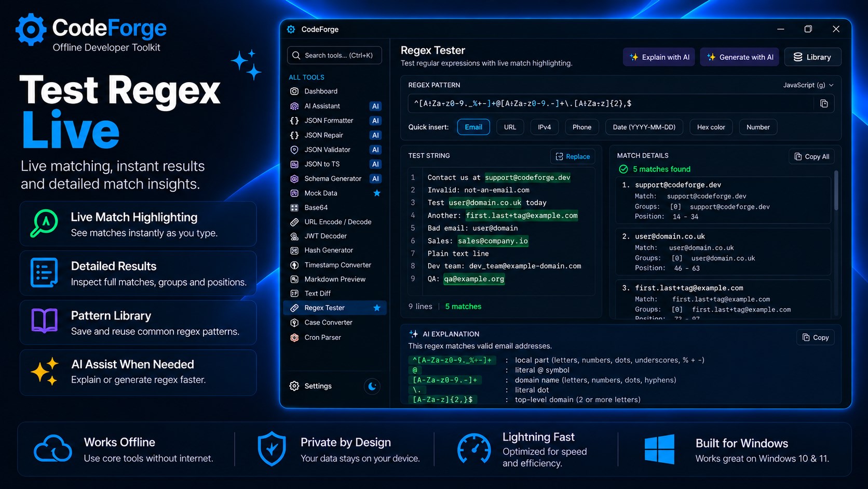Open the Markdown Preview tool
Image resolution: width=868 pixels, height=489 pixels.
pyautogui.click(x=335, y=279)
